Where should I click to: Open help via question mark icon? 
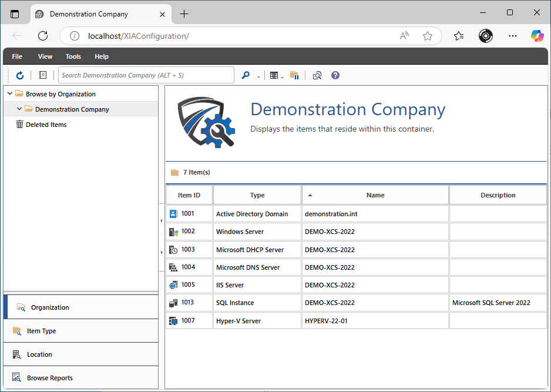pyautogui.click(x=335, y=75)
